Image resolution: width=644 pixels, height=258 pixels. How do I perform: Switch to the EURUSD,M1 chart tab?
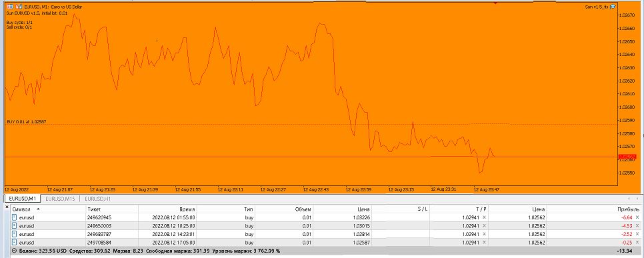[23, 199]
